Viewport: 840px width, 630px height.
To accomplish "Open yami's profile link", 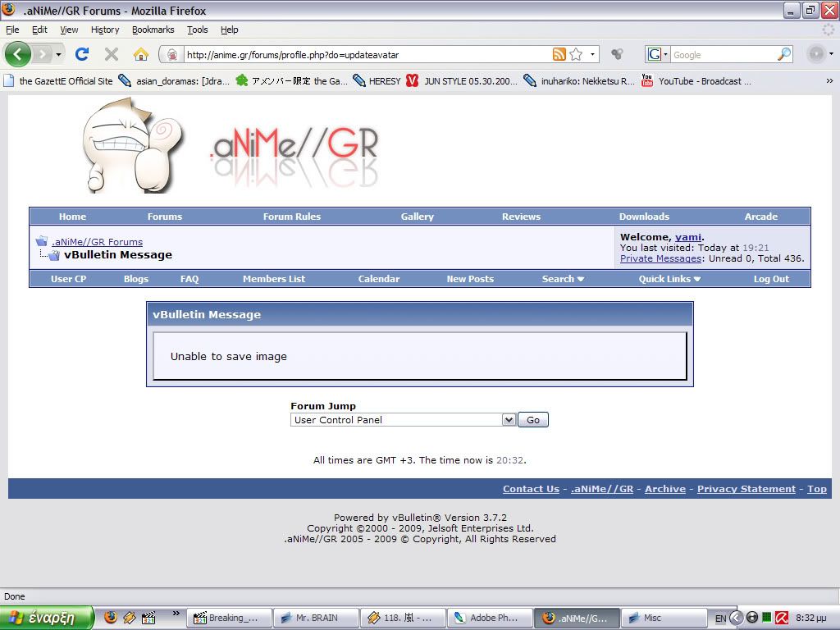I will point(688,237).
